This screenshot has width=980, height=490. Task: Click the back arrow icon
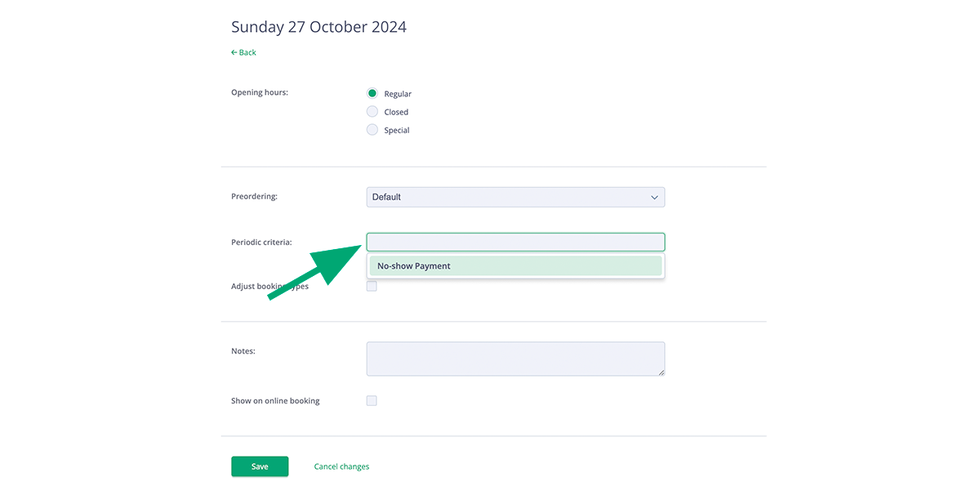(234, 52)
